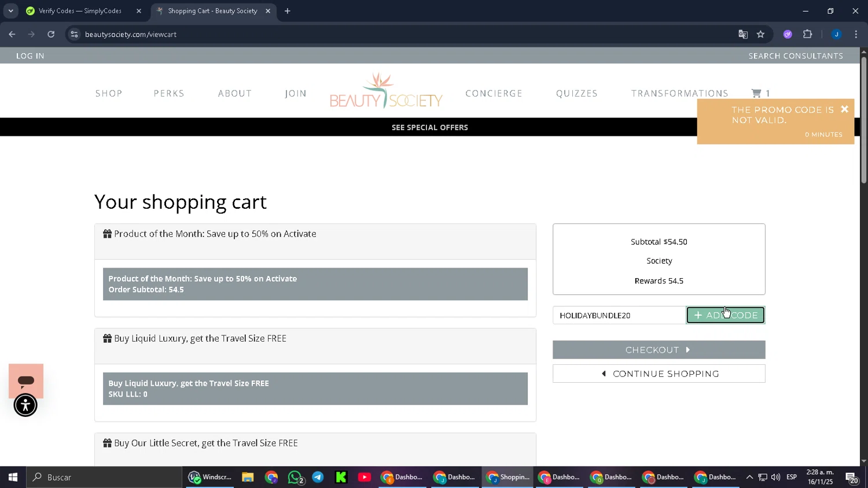Image resolution: width=868 pixels, height=488 pixels.
Task: Open the ABOUT menu
Action: pyautogui.click(x=235, y=93)
